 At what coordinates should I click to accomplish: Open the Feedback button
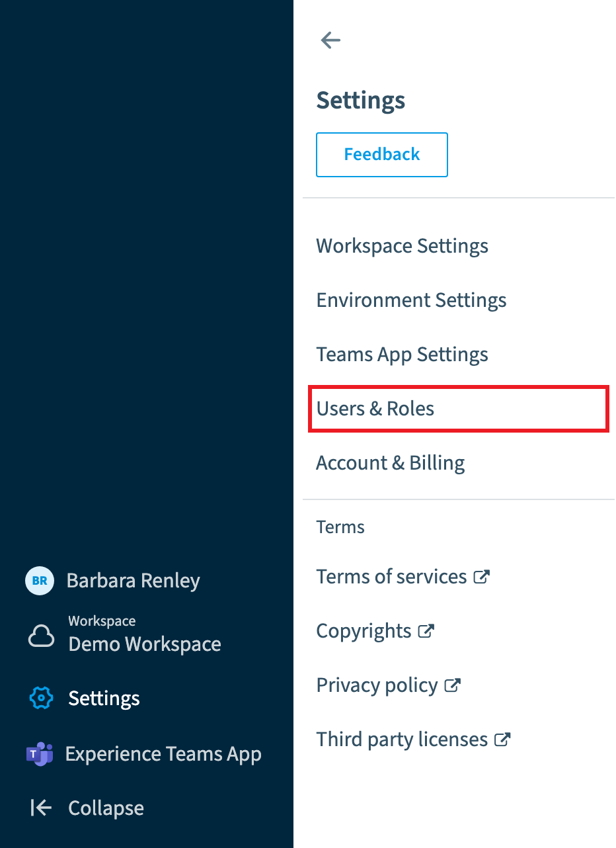[382, 155]
